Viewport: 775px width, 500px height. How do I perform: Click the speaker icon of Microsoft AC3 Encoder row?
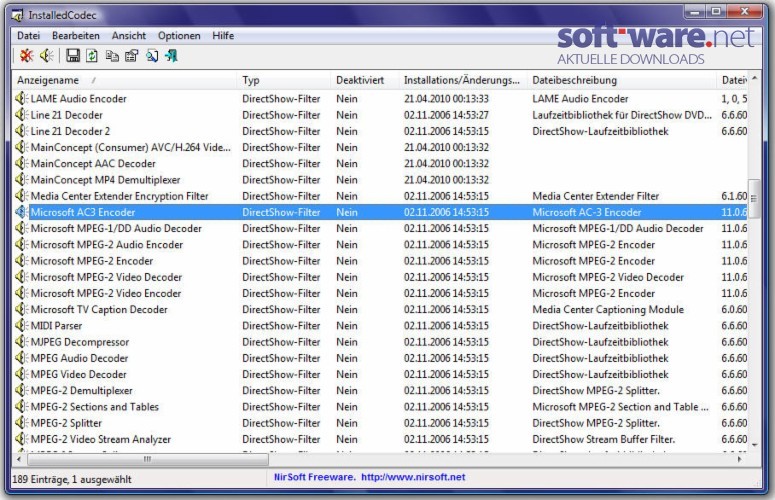(21, 212)
